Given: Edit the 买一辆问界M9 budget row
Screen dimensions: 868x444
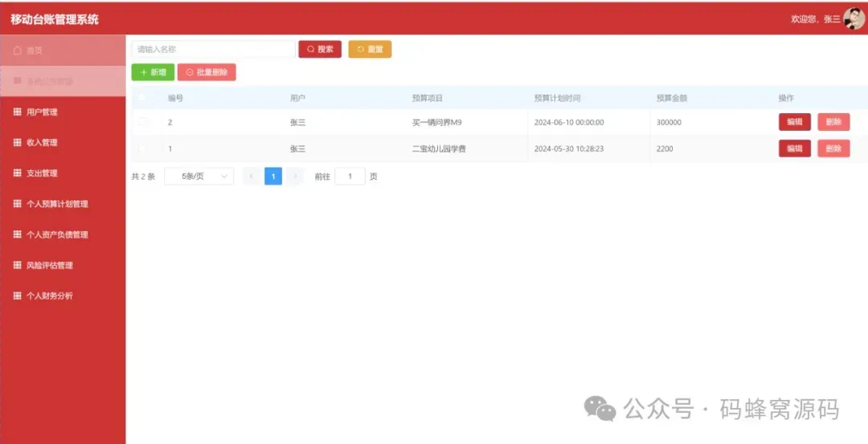Looking at the screenshot, I should 795,122.
